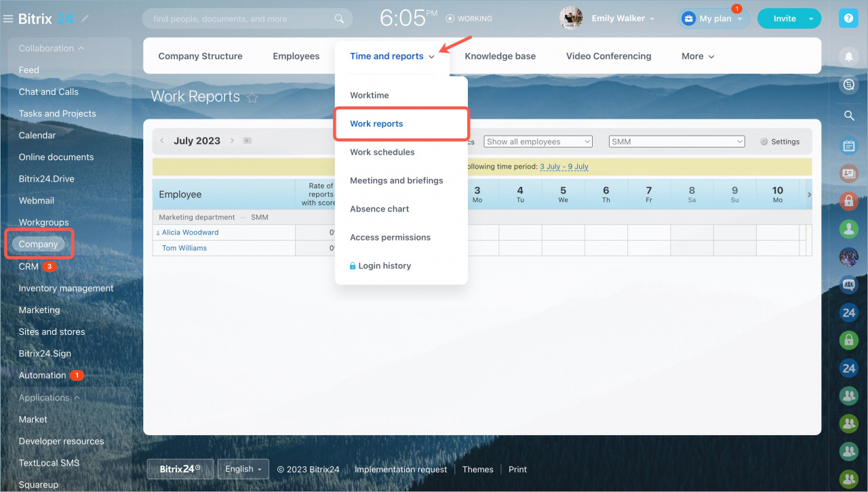This screenshot has width=868, height=492.
Task: Open the Knowledge base tab
Action: pos(500,56)
